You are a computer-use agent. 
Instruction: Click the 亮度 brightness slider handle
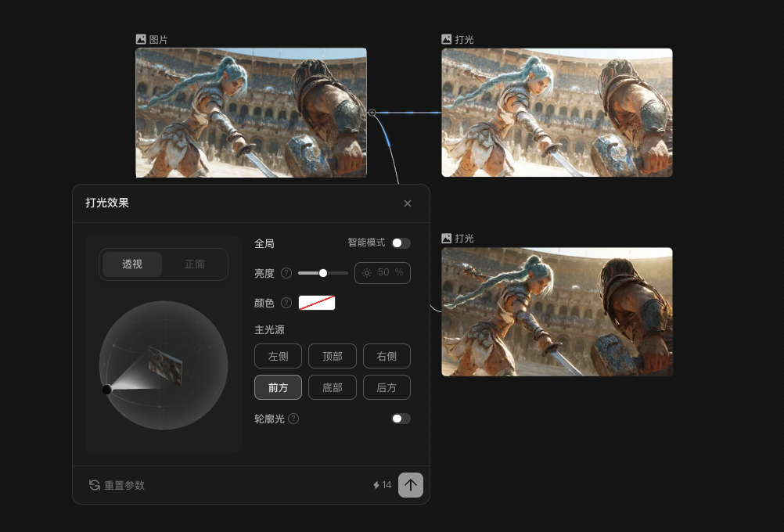323,273
